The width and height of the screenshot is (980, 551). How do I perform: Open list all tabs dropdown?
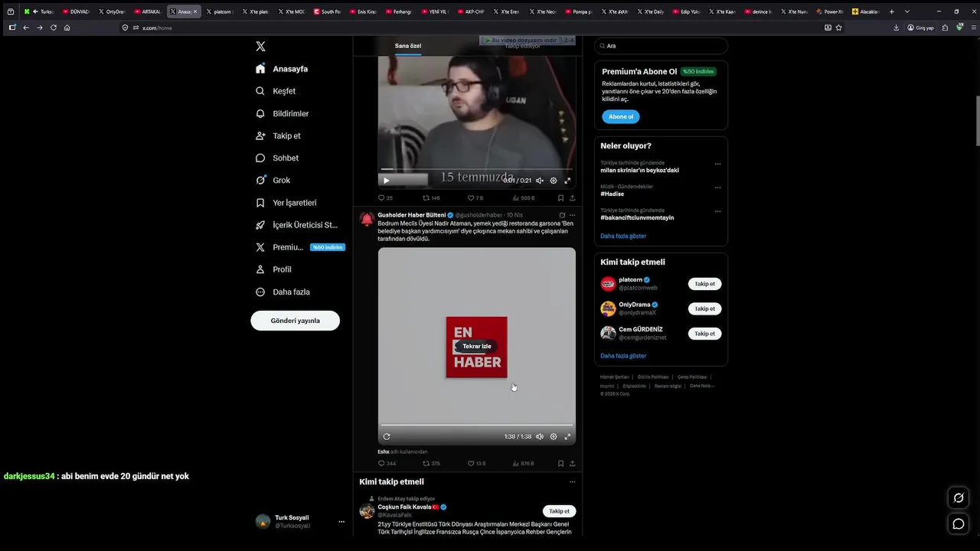[907, 11]
